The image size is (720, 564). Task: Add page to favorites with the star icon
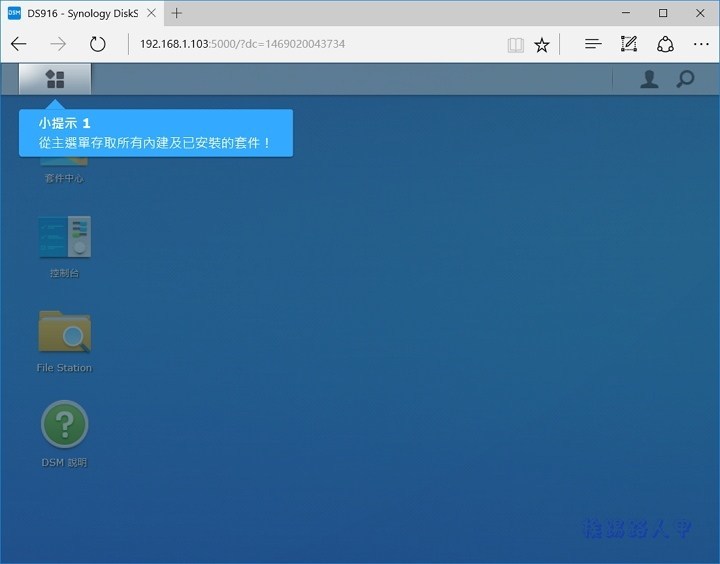(542, 45)
